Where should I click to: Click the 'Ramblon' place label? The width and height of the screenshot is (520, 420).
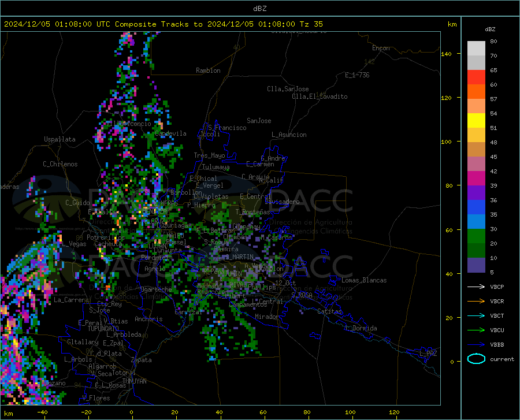pos(208,70)
